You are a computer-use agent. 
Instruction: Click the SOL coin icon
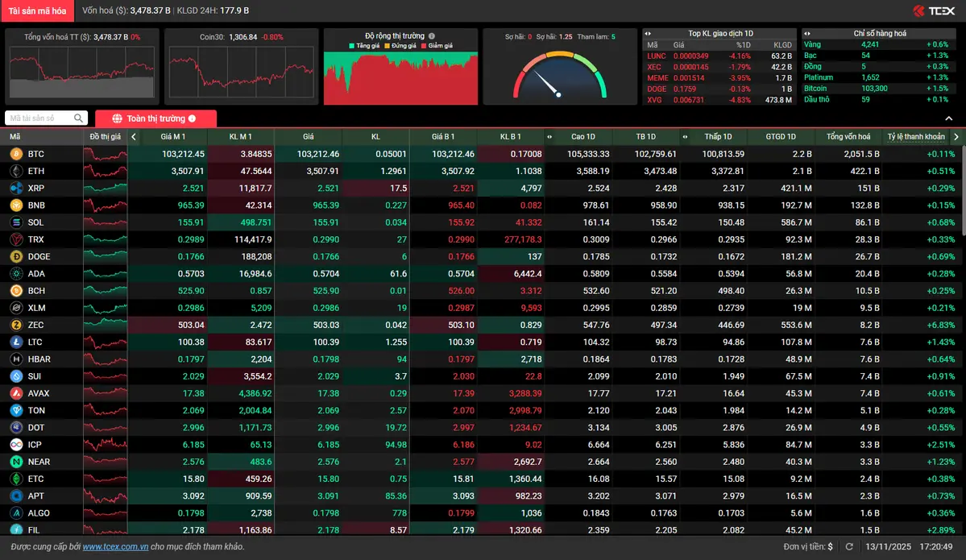coord(15,222)
